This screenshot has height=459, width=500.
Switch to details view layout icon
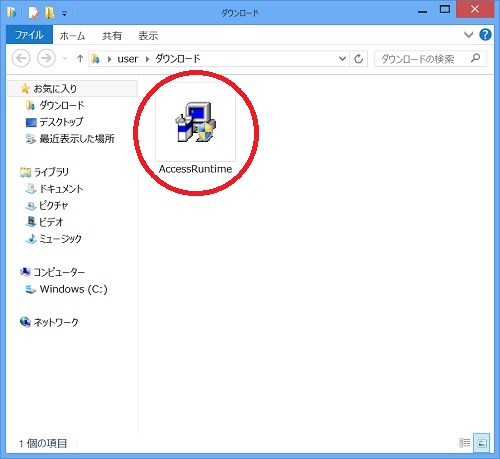coord(465,443)
